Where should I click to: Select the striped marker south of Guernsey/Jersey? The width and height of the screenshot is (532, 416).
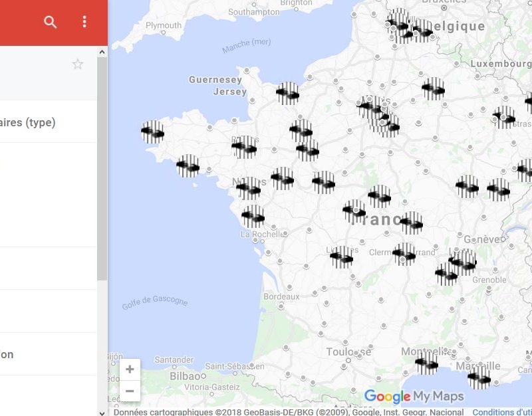287,94
